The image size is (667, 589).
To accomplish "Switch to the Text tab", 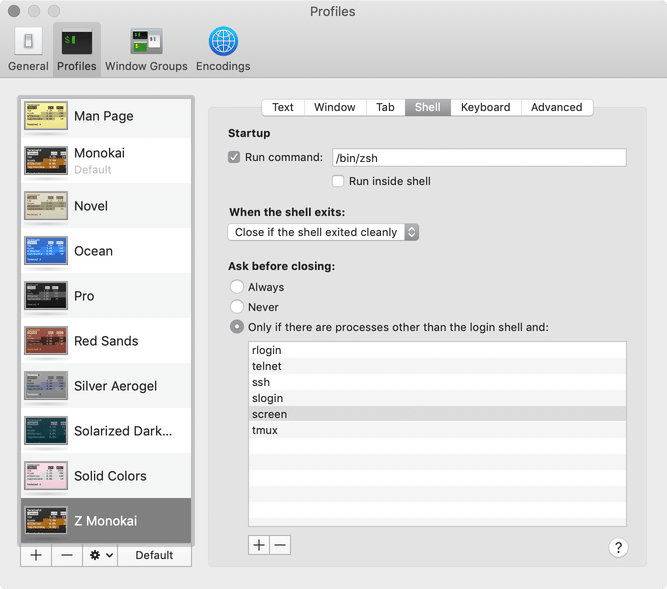I will click(x=283, y=107).
